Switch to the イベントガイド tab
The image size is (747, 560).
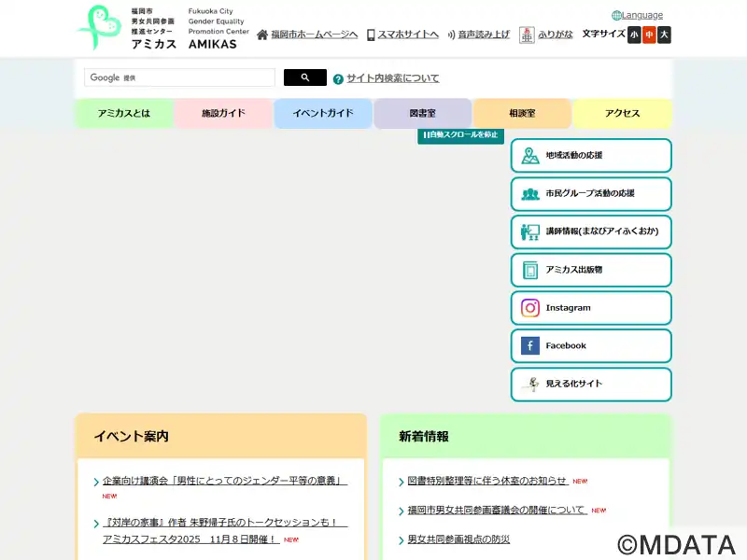[x=323, y=113]
